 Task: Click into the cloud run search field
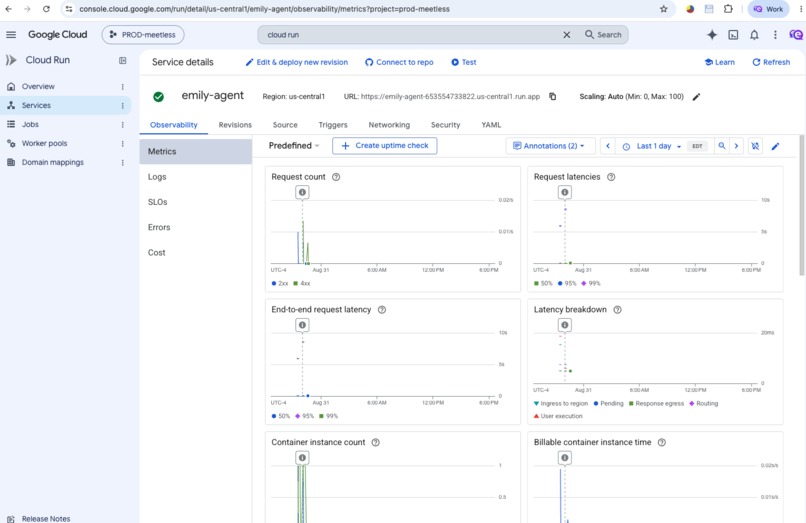[411, 34]
